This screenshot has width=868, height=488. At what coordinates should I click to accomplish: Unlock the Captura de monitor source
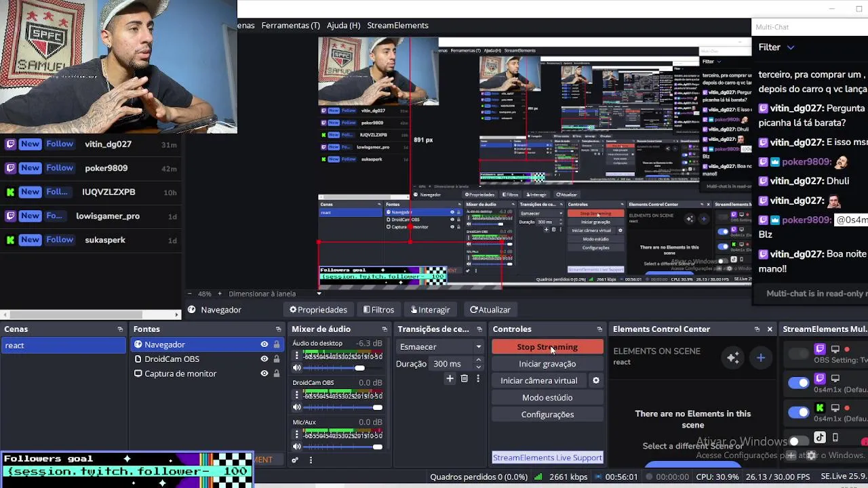pos(276,373)
